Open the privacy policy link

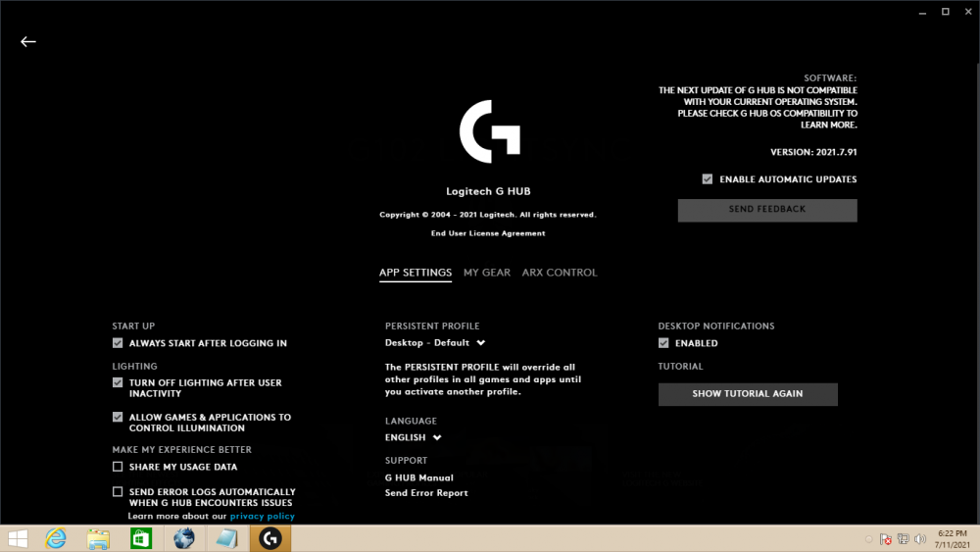(262, 516)
